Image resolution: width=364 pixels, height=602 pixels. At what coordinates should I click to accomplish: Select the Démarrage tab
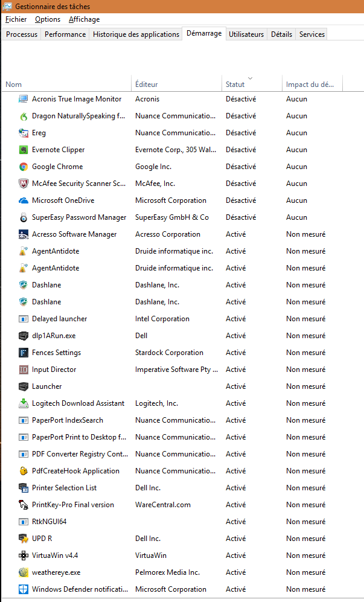[204, 33]
